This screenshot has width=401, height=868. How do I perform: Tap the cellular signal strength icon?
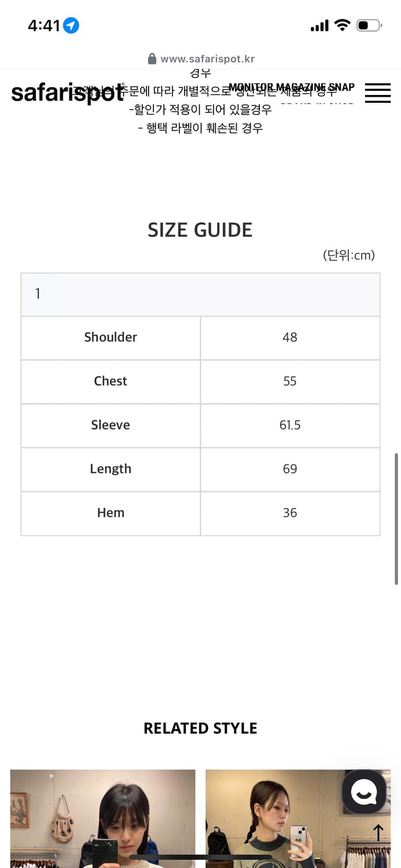coord(319,25)
